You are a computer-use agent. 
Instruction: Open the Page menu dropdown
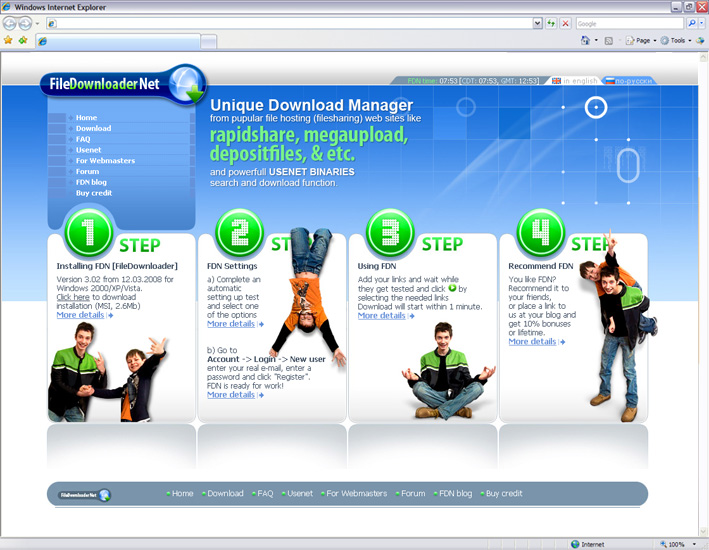pyautogui.click(x=641, y=41)
